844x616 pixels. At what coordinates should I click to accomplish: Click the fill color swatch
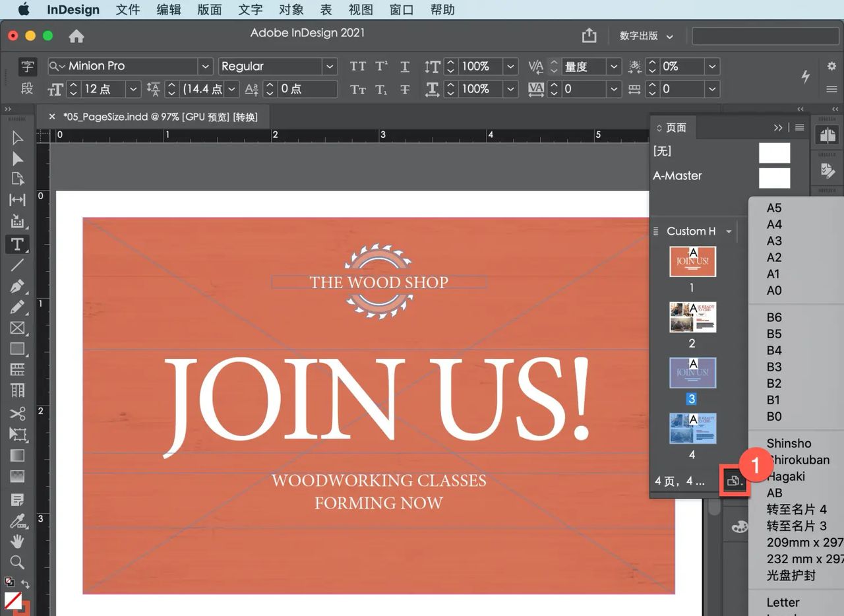[13, 600]
